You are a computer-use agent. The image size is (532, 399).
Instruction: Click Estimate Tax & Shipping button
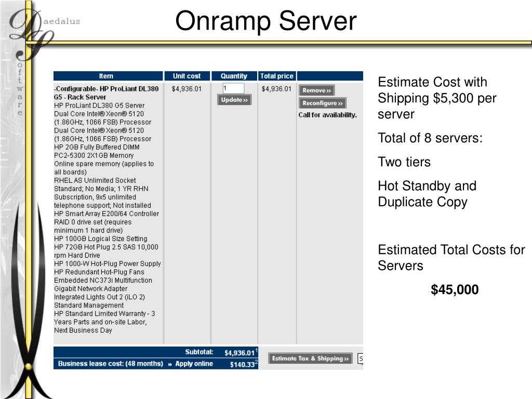pos(310,358)
